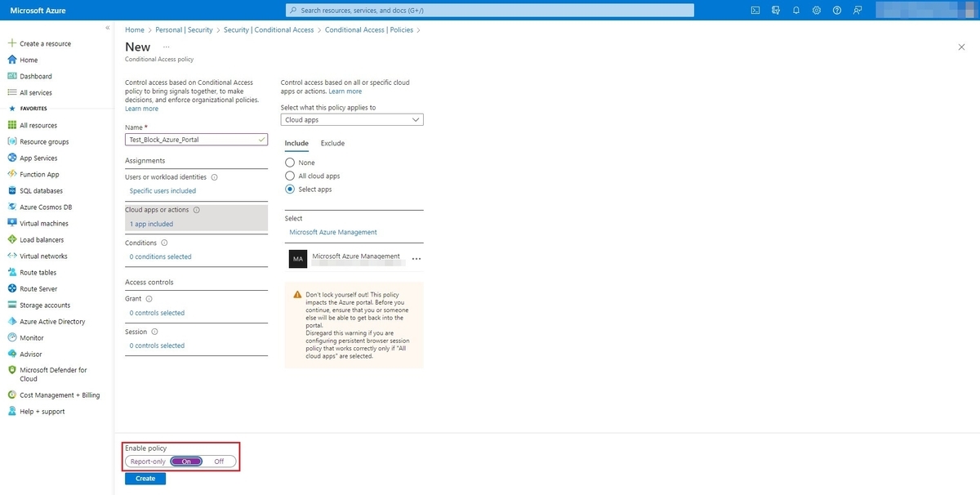Image resolution: width=980 pixels, height=495 pixels.
Task: Click info icon beside Grant
Action: pos(149,299)
